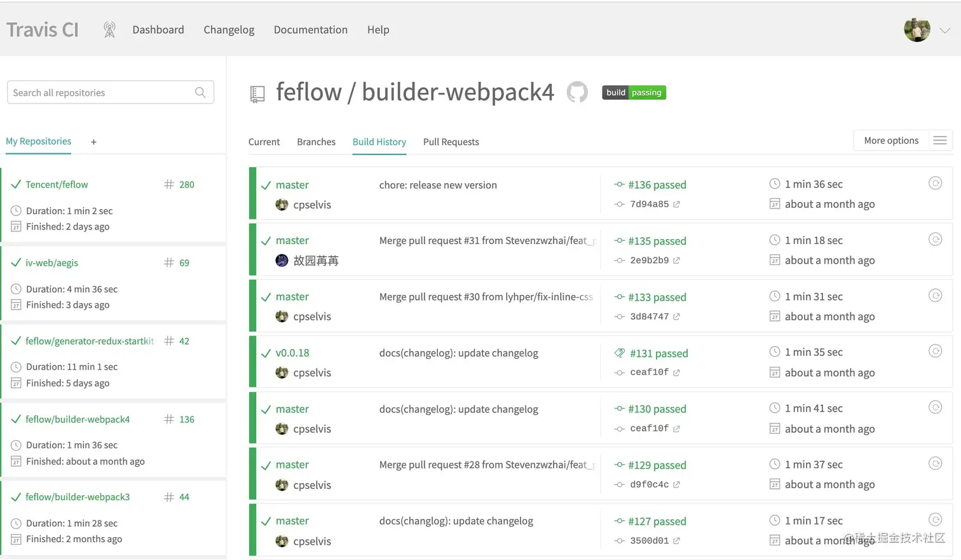Open build number 69 for iv-web/aegis
961x560 pixels.
click(184, 263)
